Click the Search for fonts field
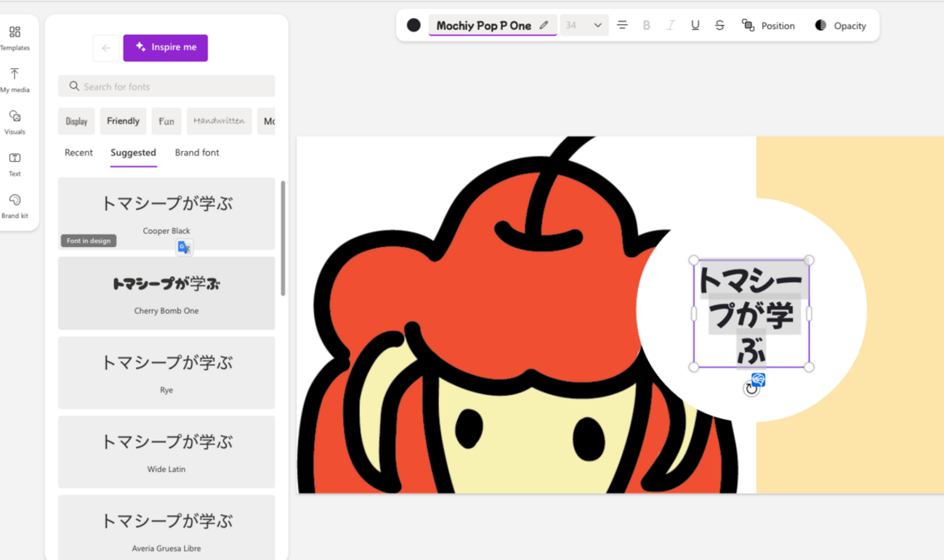 coord(166,86)
